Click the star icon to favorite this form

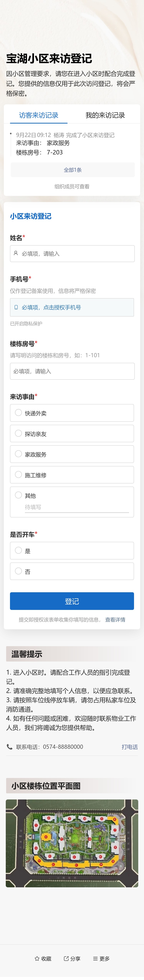(36, 958)
